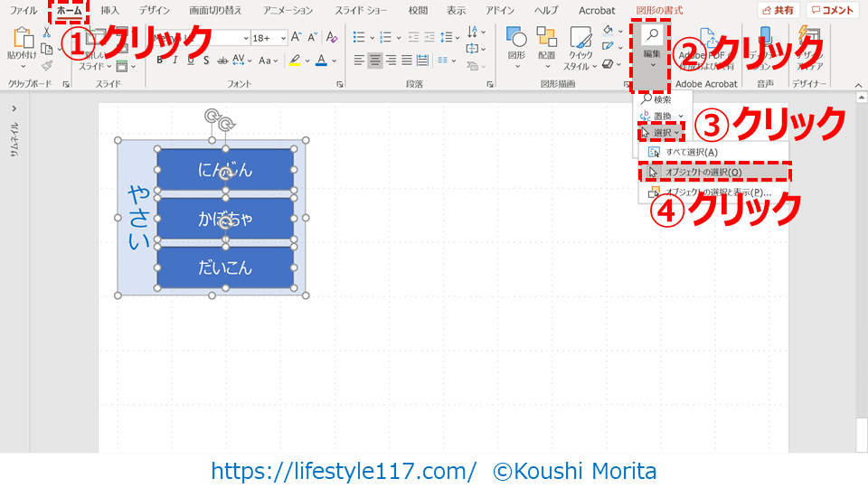The width and height of the screenshot is (868, 488).
Task: Click the Cut scissors icon
Action: pyautogui.click(x=46, y=33)
